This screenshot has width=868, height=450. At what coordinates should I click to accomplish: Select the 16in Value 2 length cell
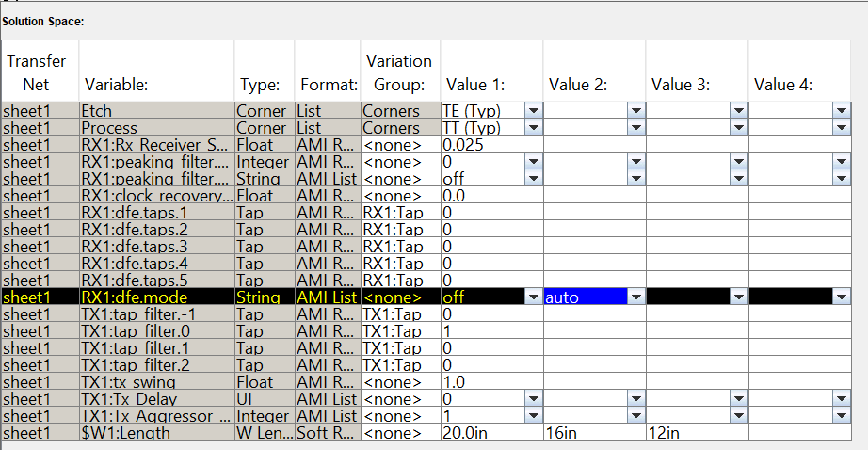click(593, 433)
